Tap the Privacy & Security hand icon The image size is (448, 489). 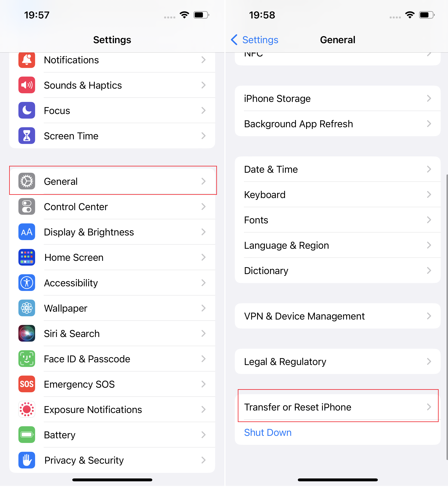pos(27,460)
